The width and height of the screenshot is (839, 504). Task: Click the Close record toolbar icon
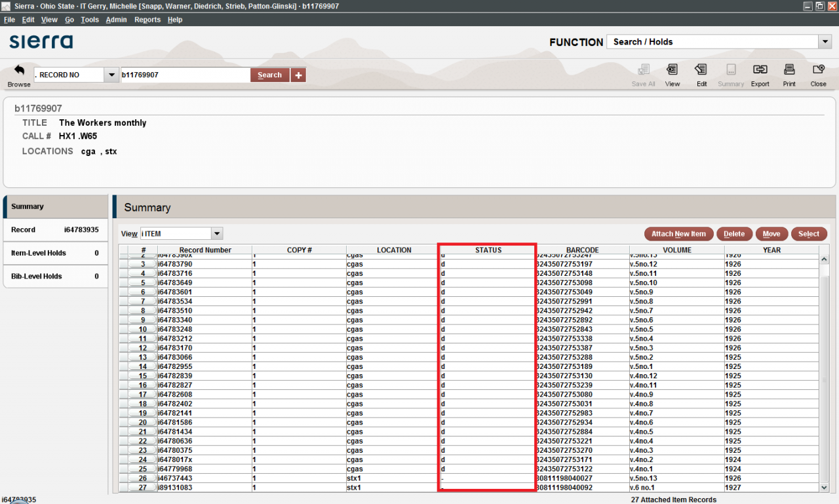[x=818, y=70]
